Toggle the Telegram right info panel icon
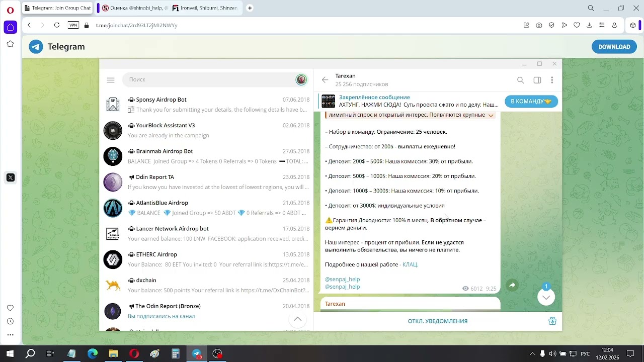The height and width of the screenshot is (362, 644). point(537,80)
